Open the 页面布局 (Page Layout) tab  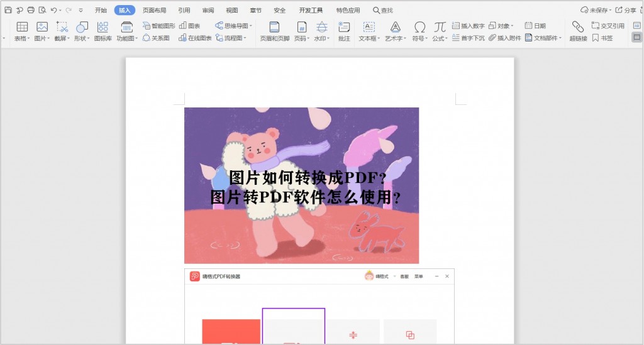(x=155, y=10)
